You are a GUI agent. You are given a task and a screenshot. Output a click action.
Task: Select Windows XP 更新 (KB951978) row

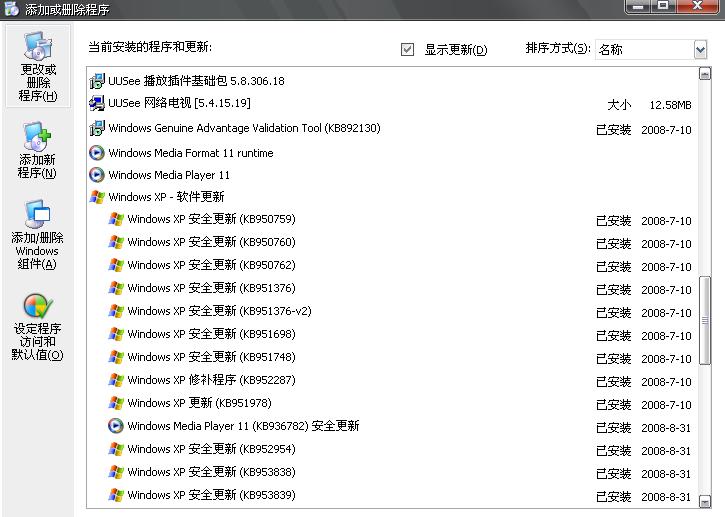[392, 403]
